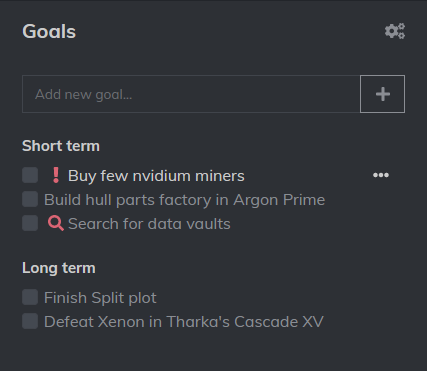427x371 pixels.
Task: Tick the Build hull parts factory checkbox
Action: click(30, 199)
